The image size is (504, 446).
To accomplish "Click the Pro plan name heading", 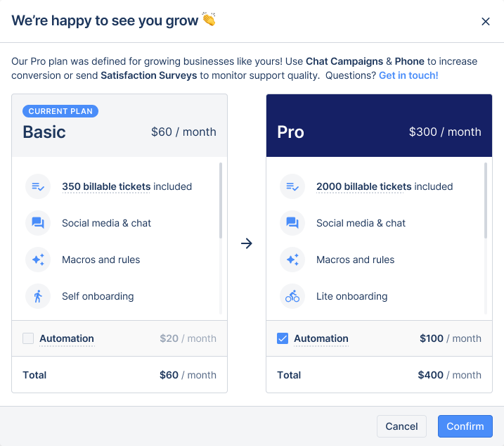I will 290,132.
